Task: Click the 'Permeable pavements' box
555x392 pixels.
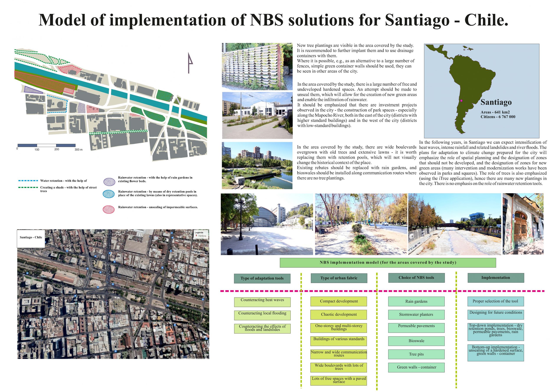Action: pos(416,328)
